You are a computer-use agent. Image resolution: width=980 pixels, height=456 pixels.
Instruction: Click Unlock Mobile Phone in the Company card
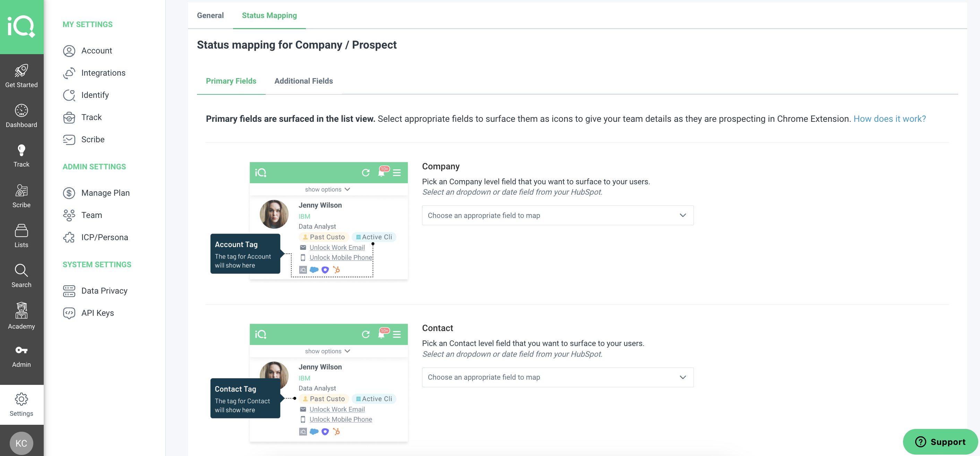pos(340,257)
